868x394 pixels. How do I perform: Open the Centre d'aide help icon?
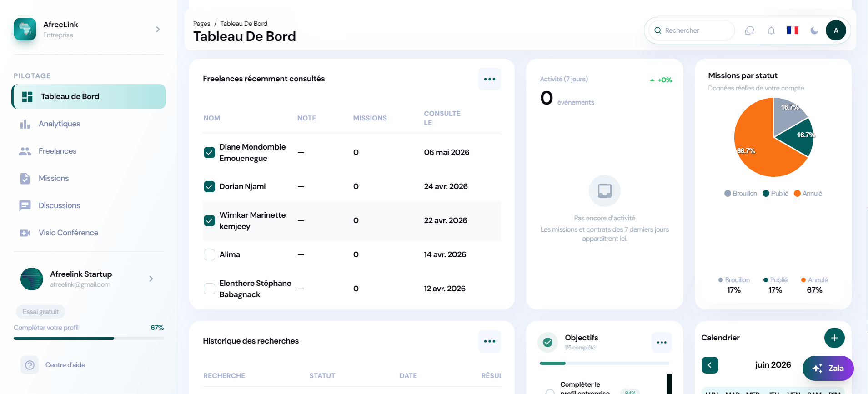click(30, 365)
